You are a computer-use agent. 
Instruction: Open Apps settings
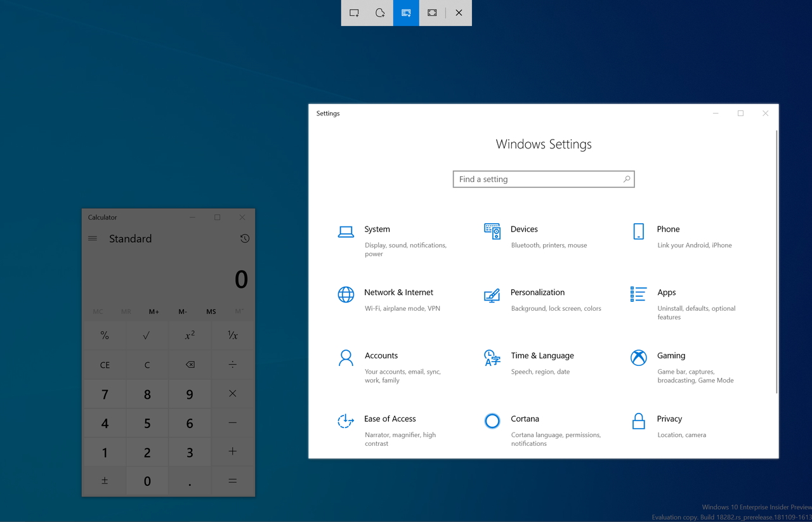[x=666, y=292]
